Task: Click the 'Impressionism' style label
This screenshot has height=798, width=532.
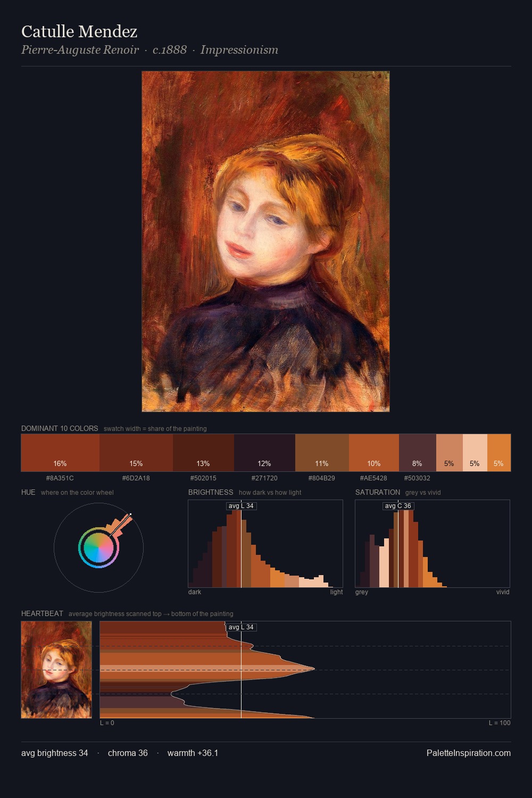Action: (239, 50)
